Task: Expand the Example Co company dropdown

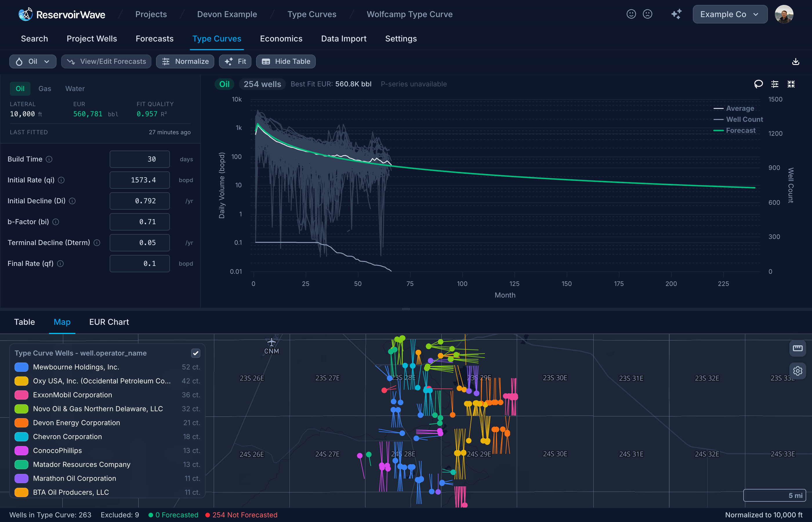Action: pos(730,14)
